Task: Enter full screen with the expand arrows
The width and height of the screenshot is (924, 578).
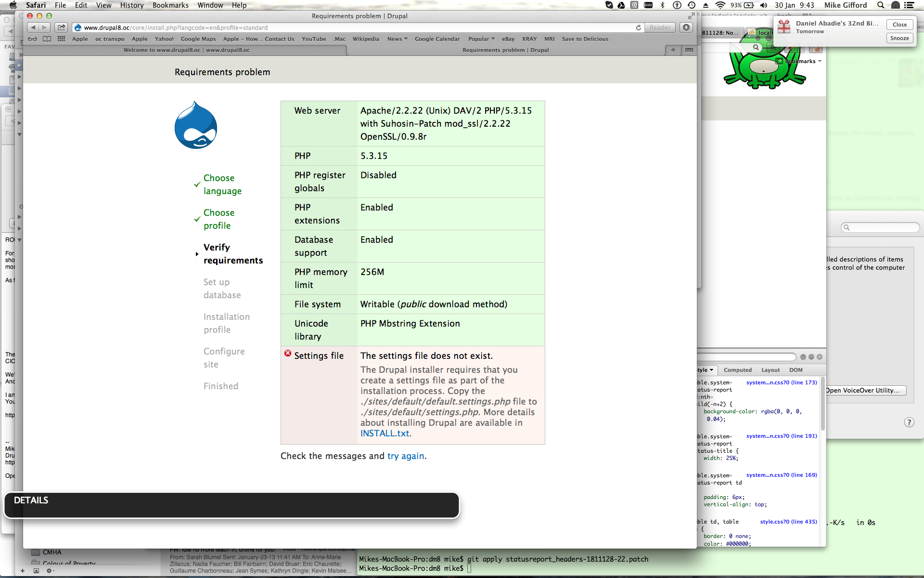Action: click(691, 16)
